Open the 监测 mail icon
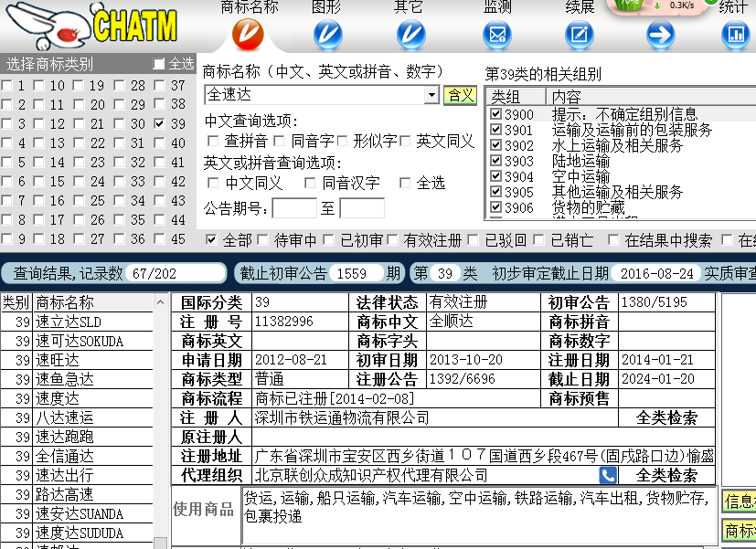This screenshot has height=549, width=756. tap(497, 35)
